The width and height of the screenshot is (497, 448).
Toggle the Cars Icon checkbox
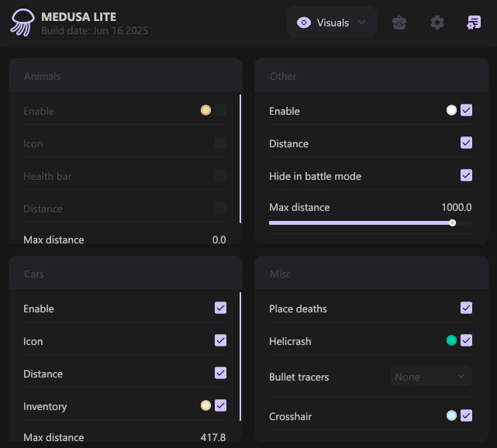pyautogui.click(x=221, y=341)
